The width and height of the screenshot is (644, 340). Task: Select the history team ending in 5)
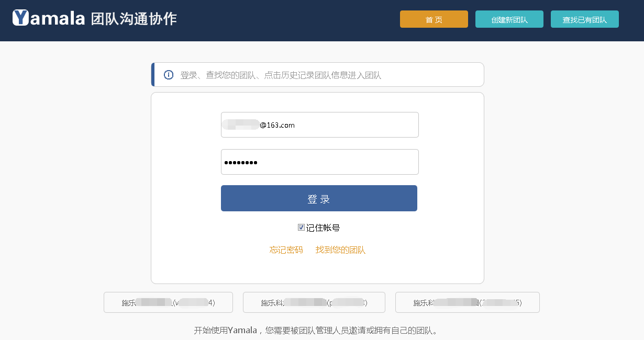click(x=467, y=302)
